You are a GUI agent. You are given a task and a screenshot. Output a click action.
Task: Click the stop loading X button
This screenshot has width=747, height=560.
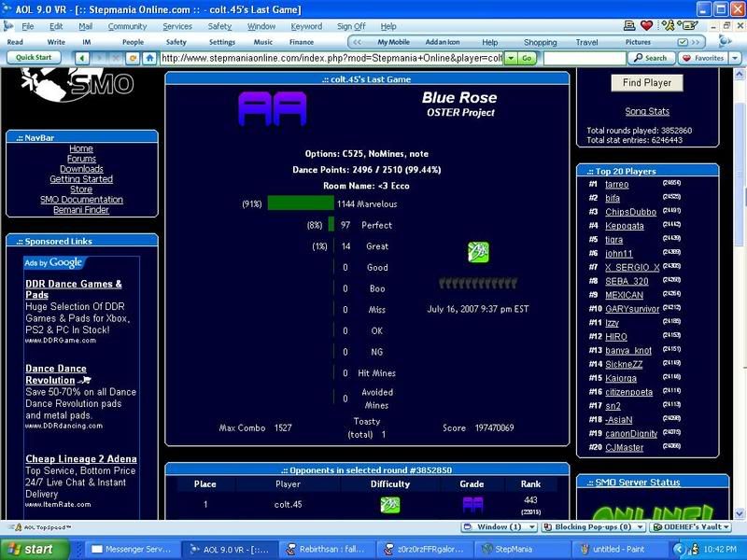coord(116,58)
